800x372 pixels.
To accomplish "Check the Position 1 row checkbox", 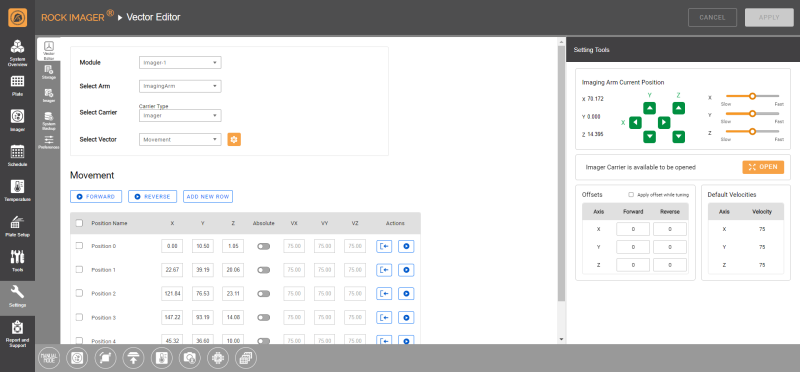I will tap(79, 269).
